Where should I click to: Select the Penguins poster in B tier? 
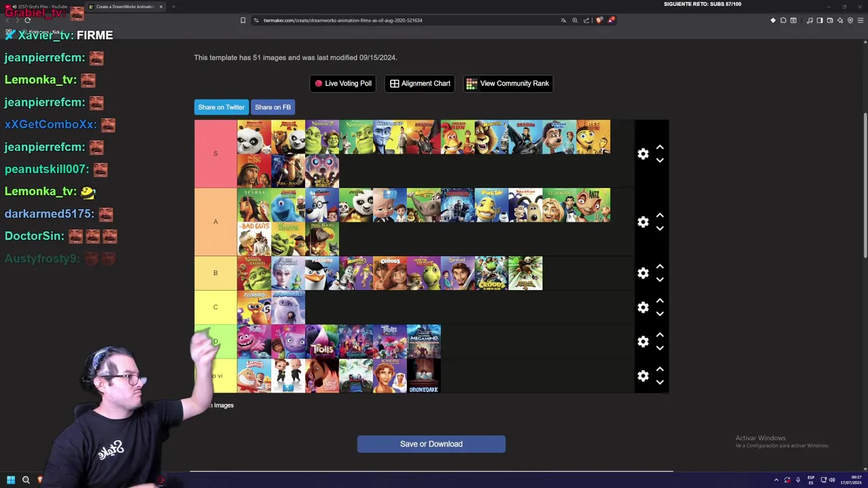point(322,273)
